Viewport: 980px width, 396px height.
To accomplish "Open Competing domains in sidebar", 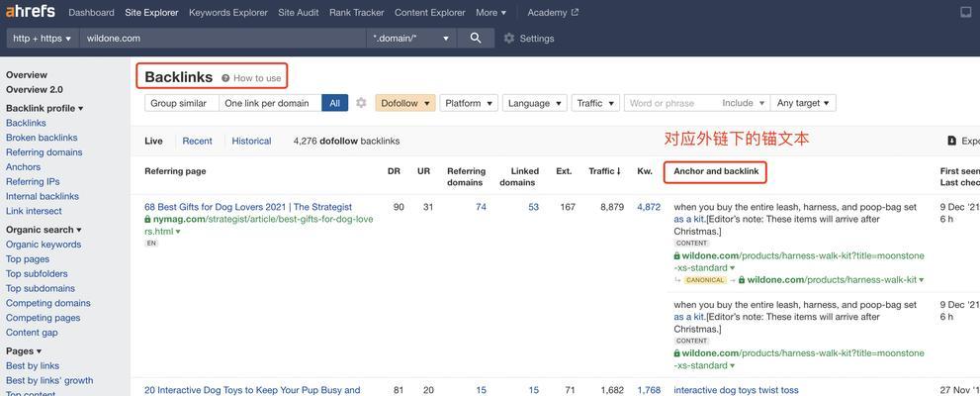I will 48,303.
